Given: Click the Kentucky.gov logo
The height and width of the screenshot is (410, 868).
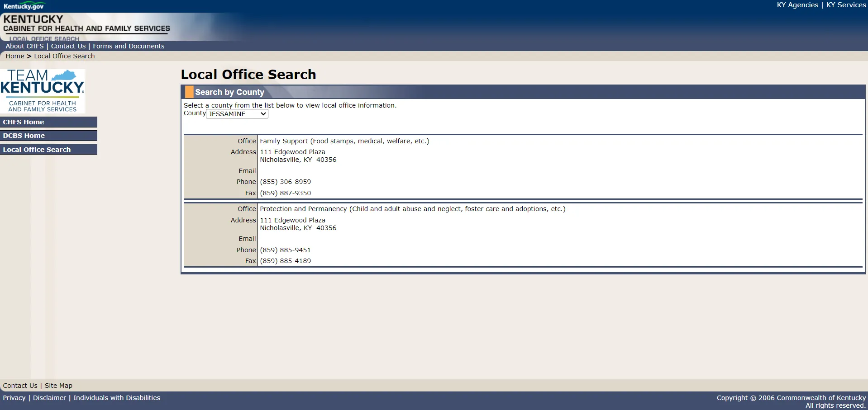Looking at the screenshot, I should coord(24,6).
